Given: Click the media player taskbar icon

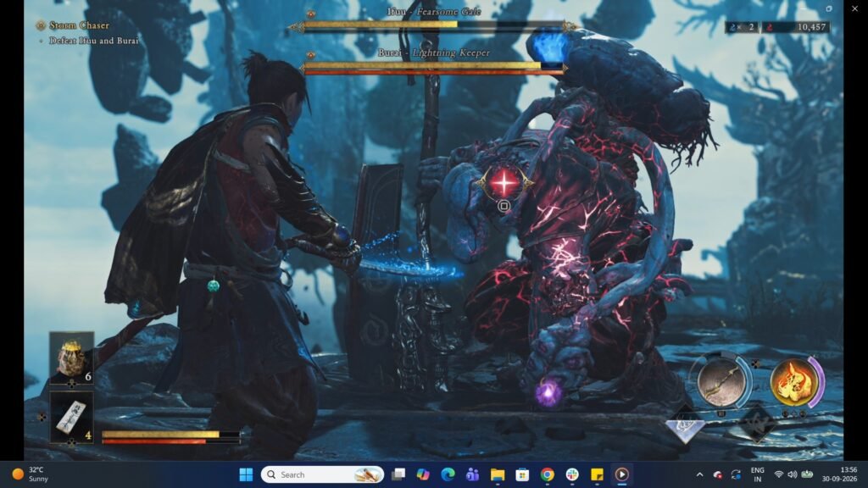Looking at the screenshot, I should tap(621, 474).
